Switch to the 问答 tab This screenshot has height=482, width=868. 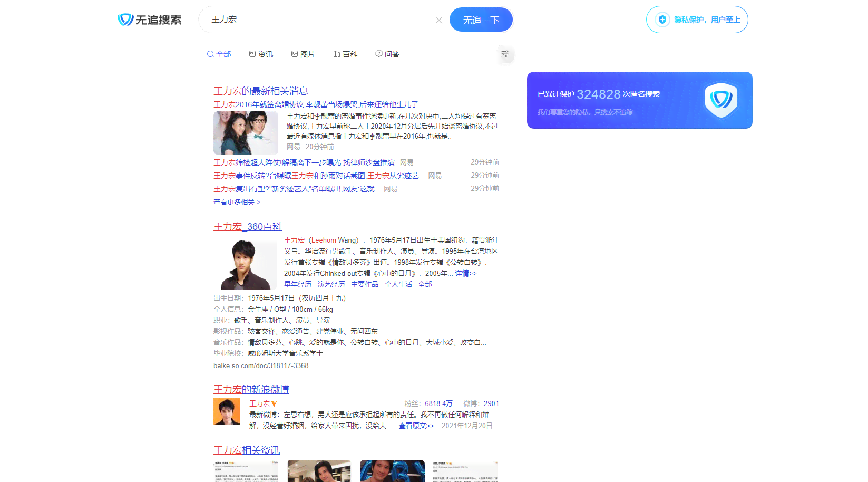coord(387,54)
